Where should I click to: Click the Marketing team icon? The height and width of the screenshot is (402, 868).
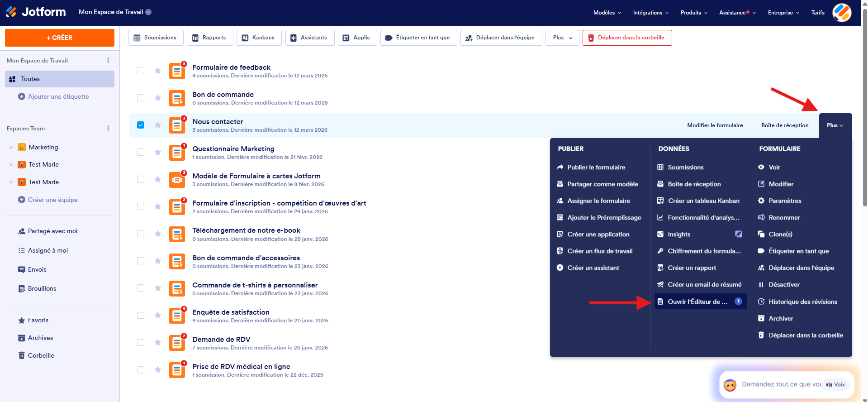click(22, 147)
